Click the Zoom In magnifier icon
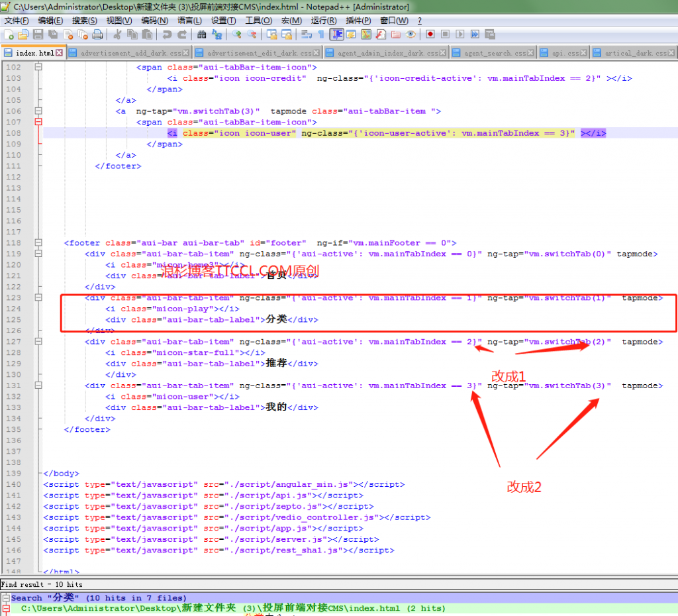Image resolution: width=678 pixels, height=616 pixels. tap(236, 34)
